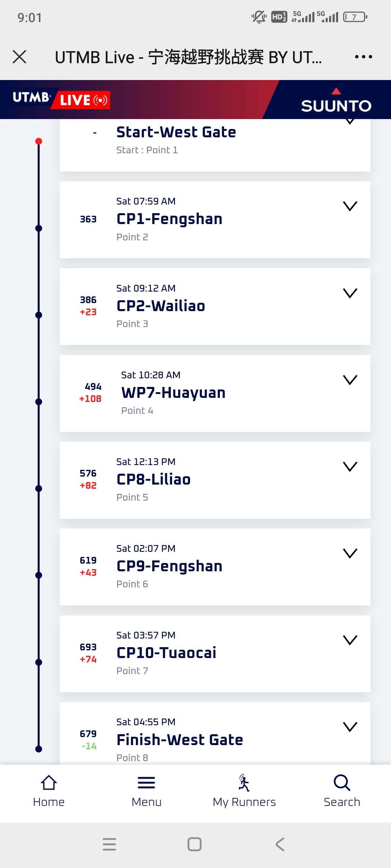The width and height of the screenshot is (391, 868).
Task: Select the timeline dot beside CP8-Liliao
Action: pyautogui.click(x=39, y=489)
